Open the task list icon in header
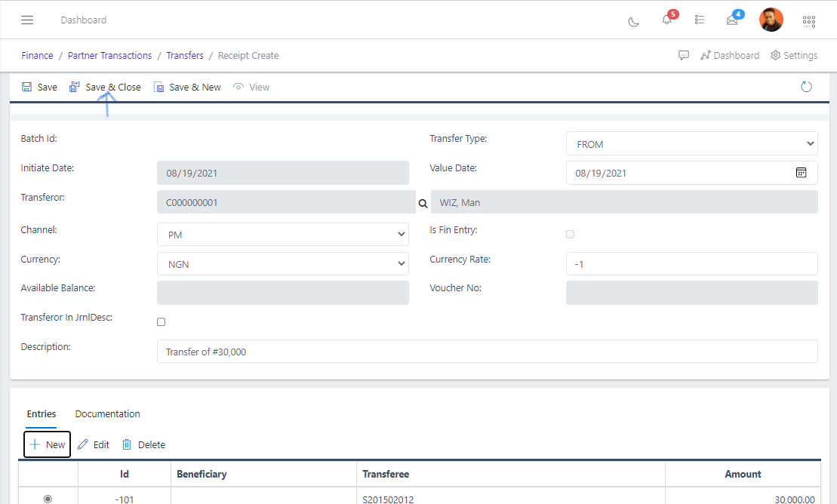Viewport: 837px width, 504px height. [700, 20]
